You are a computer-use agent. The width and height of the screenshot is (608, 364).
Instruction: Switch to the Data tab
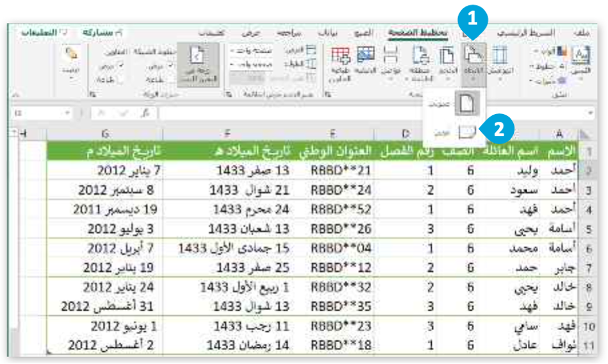(x=327, y=33)
